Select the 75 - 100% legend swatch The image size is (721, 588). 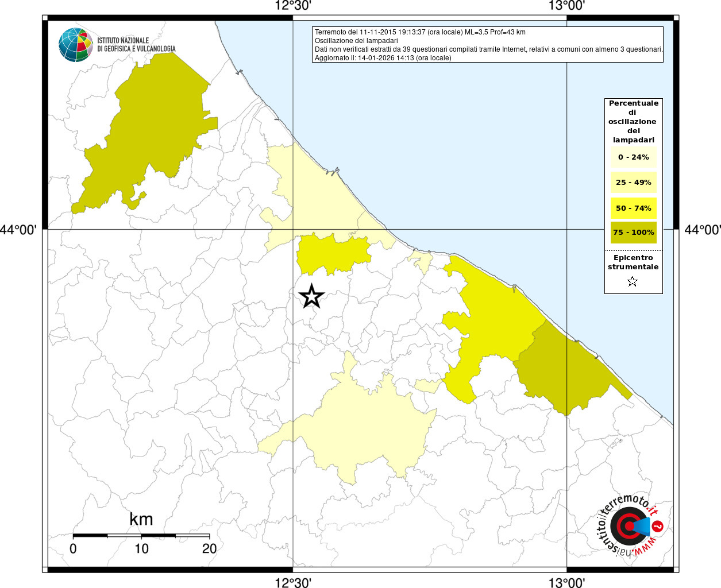[x=633, y=233]
